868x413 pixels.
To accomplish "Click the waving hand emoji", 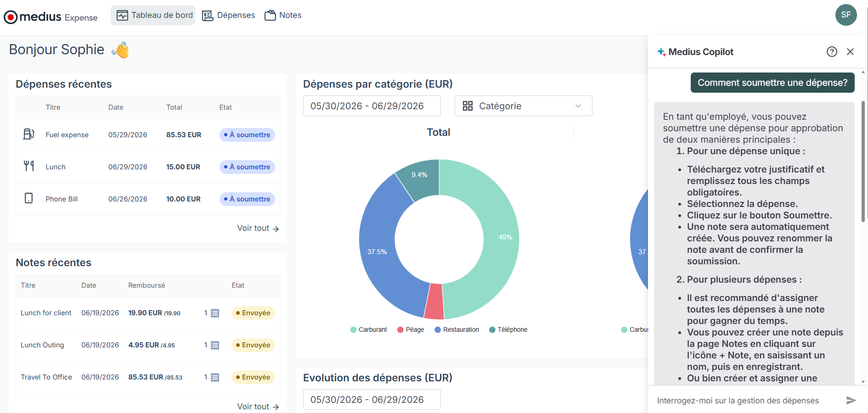I will click(120, 50).
